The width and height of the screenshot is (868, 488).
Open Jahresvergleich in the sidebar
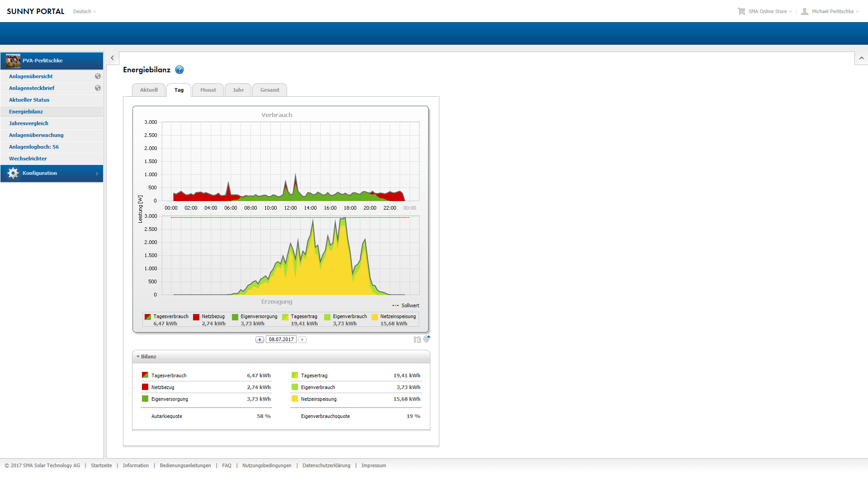28,123
